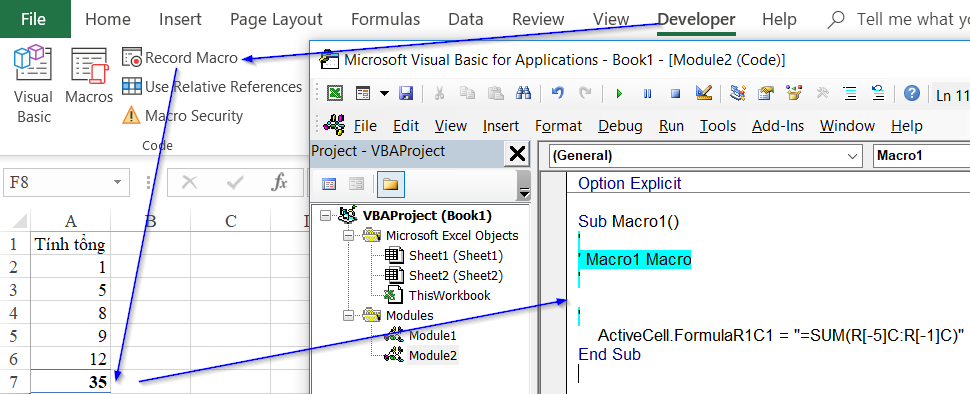
Task: Open the VBA Window menu
Action: [847, 126]
